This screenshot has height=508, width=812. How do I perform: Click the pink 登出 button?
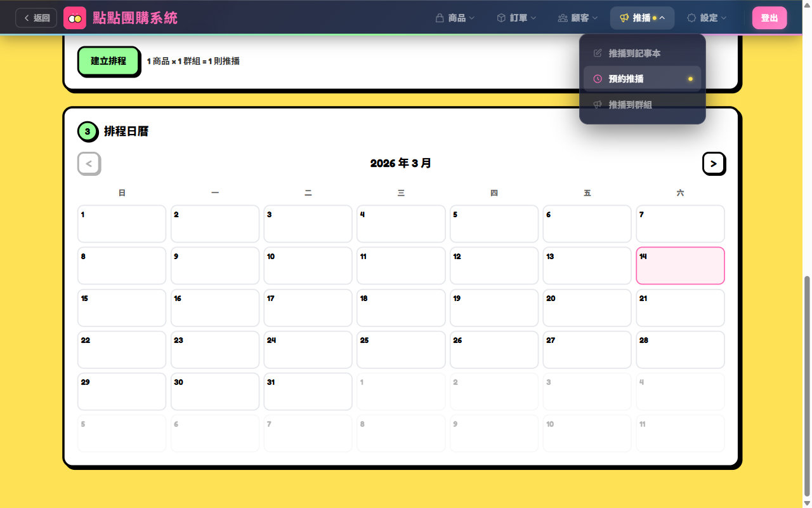[769, 17]
